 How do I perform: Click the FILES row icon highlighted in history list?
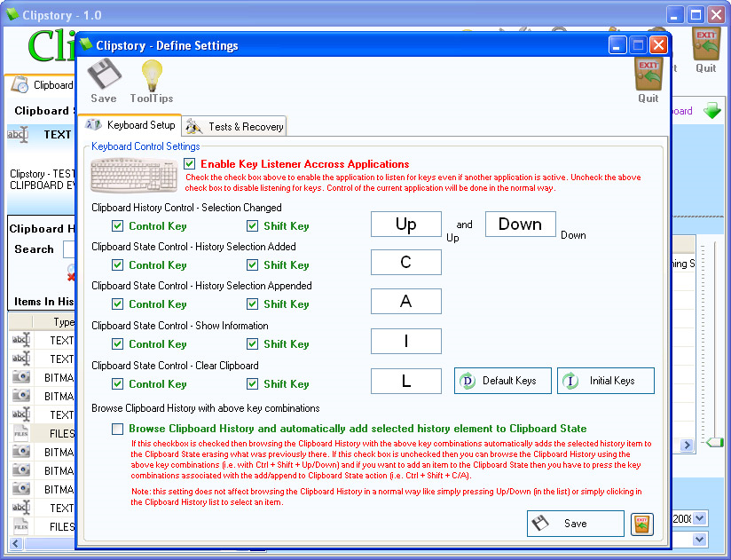point(21,433)
